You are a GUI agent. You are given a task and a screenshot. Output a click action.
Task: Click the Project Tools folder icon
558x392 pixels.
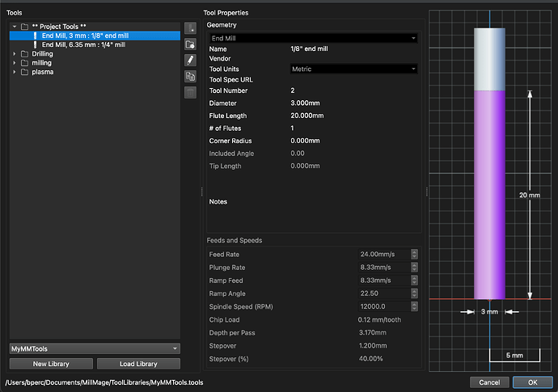pyautogui.click(x=24, y=27)
